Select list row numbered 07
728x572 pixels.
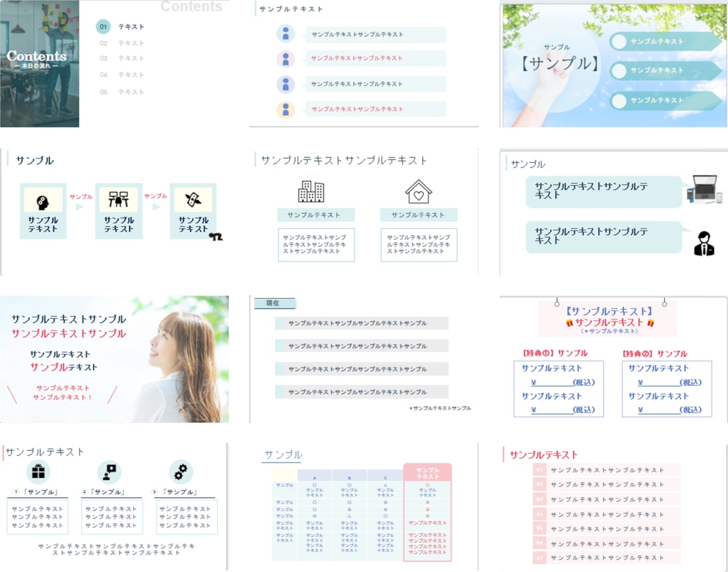click(x=607, y=558)
